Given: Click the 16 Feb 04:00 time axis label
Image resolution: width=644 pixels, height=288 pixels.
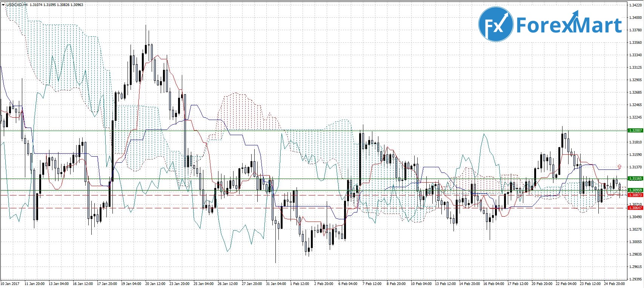Looking at the screenshot, I should pyautogui.click(x=493, y=284).
